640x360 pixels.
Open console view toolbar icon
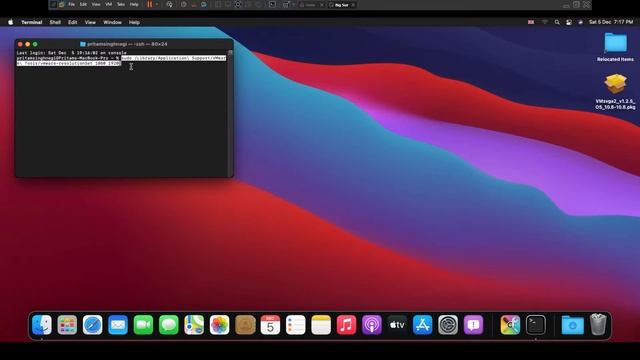[x=272, y=4]
